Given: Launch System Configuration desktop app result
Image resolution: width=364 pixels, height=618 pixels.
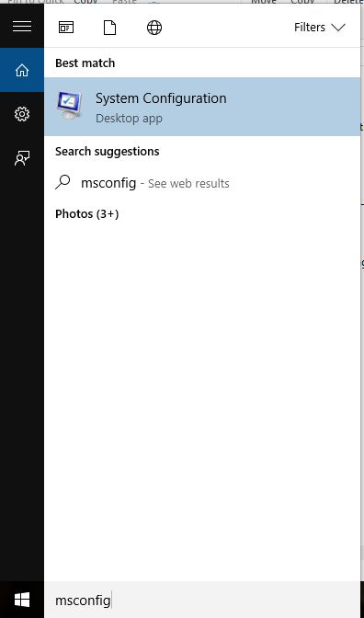Looking at the screenshot, I should (x=202, y=107).
